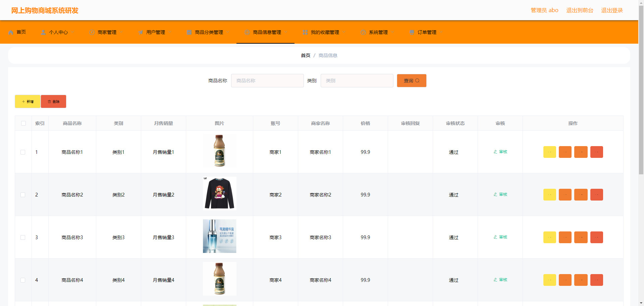Expand the 用户管理 menu chevron
Viewport: 644px width, 306px height.
[x=170, y=32]
